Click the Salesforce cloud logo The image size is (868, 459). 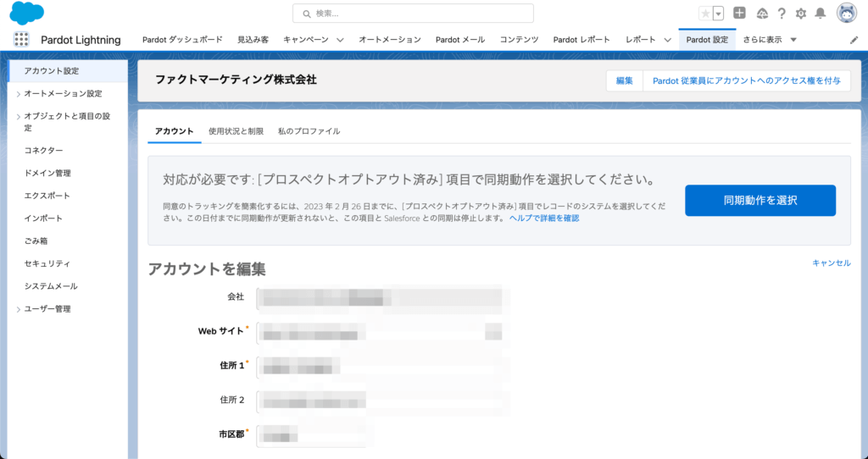[26, 14]
